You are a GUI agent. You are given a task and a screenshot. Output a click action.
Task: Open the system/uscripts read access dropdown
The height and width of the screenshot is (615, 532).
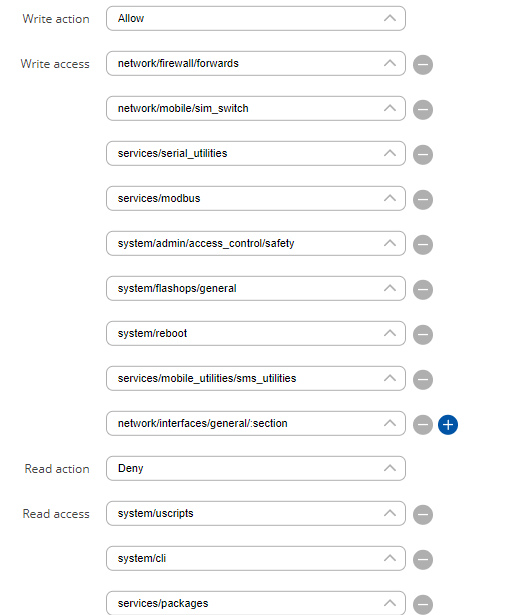[x=256, y=513]
